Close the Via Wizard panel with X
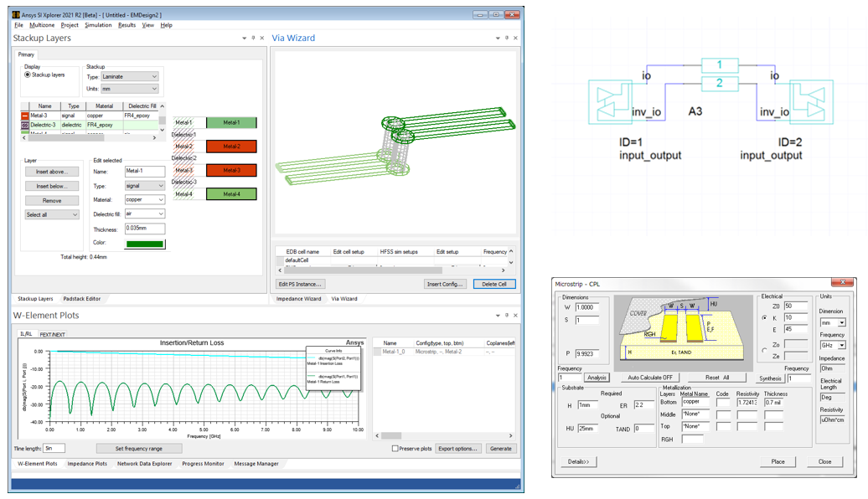Image resolution: width=868 pixels, height=499 pixels. pyautogui.click(x=515, y=39)
